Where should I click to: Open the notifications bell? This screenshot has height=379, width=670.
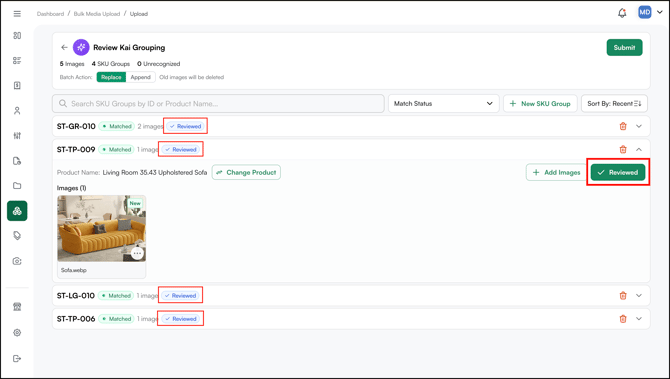tap(622, 13)
